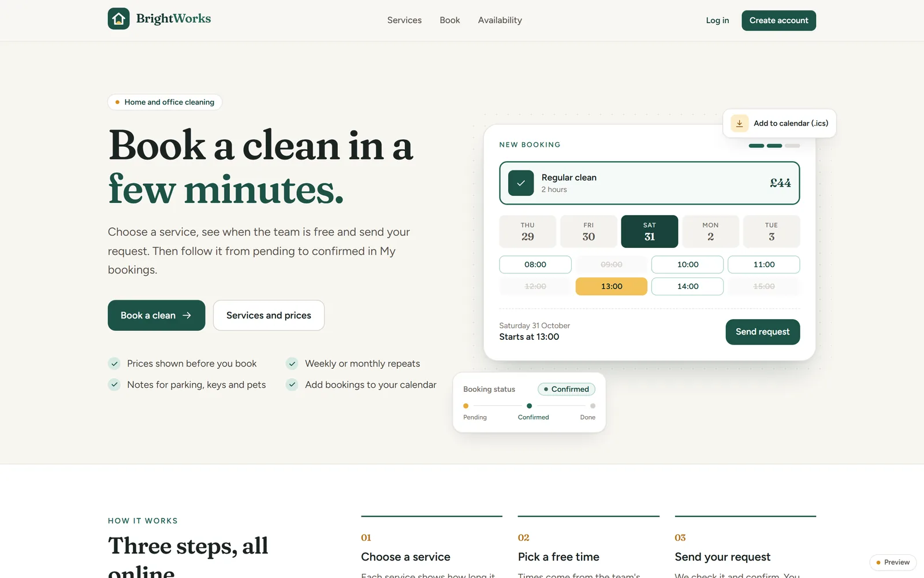
Task: Click the check icon beside Weekly or monthly repeats
Action: coord(292,364)
